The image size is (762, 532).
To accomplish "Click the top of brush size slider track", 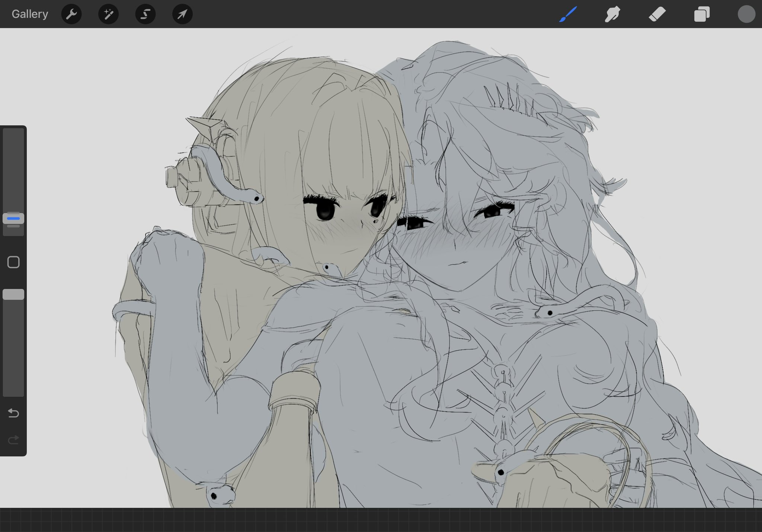I will pos(13,134).
